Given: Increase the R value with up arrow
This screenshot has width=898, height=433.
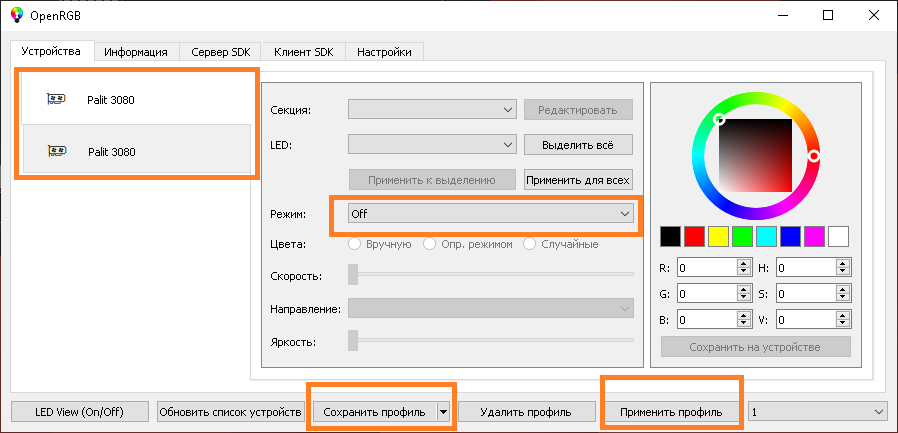Looking at the screenshot, I should 744,263.
